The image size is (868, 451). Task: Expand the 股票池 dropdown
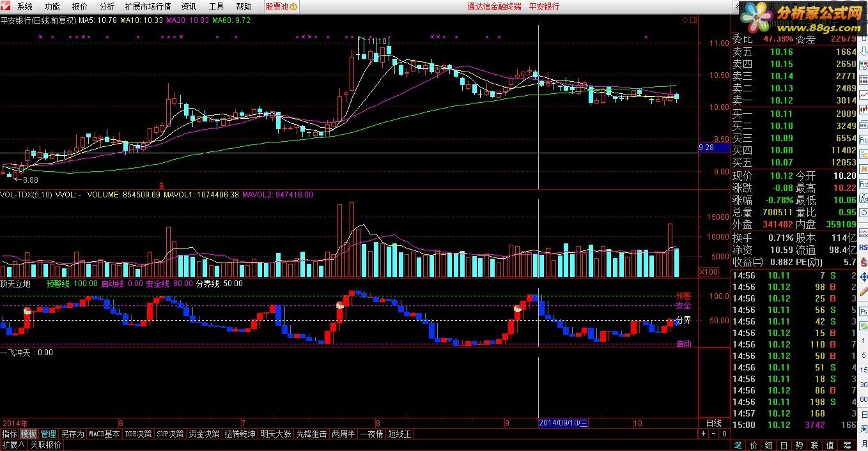tap(281, 6)
